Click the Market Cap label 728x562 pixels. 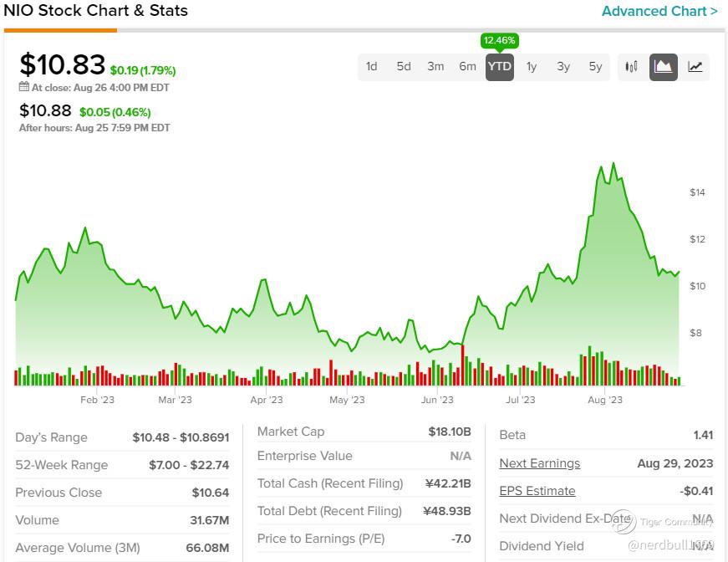[x=291, y=432]
